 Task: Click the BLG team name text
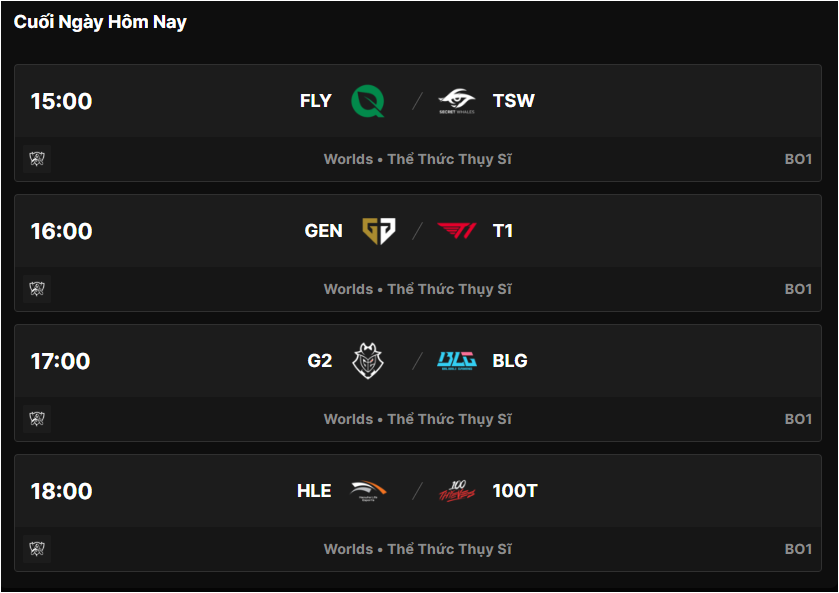coord(510,361)
